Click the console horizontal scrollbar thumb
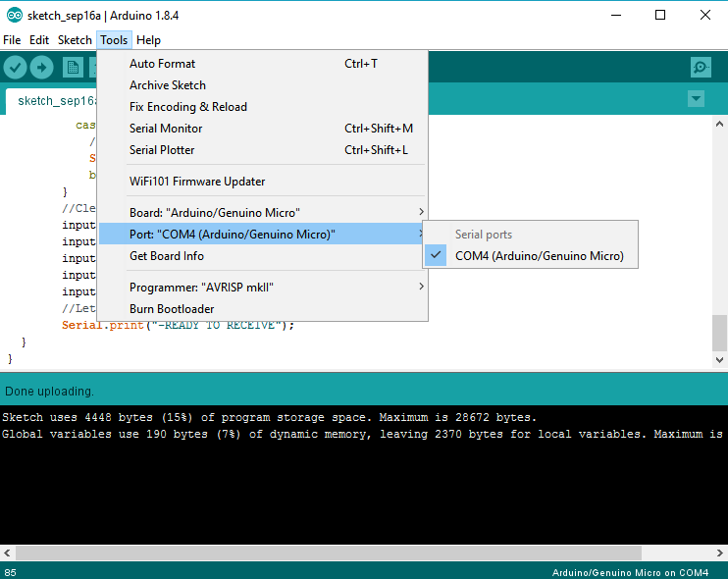Viewport: 728px width, 579px height. [329, 553]
